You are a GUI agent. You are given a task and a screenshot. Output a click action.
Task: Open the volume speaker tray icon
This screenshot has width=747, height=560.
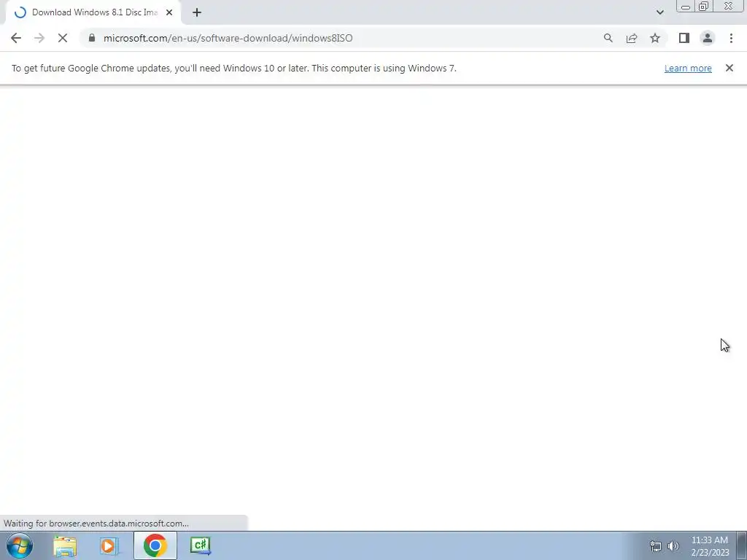673,546
